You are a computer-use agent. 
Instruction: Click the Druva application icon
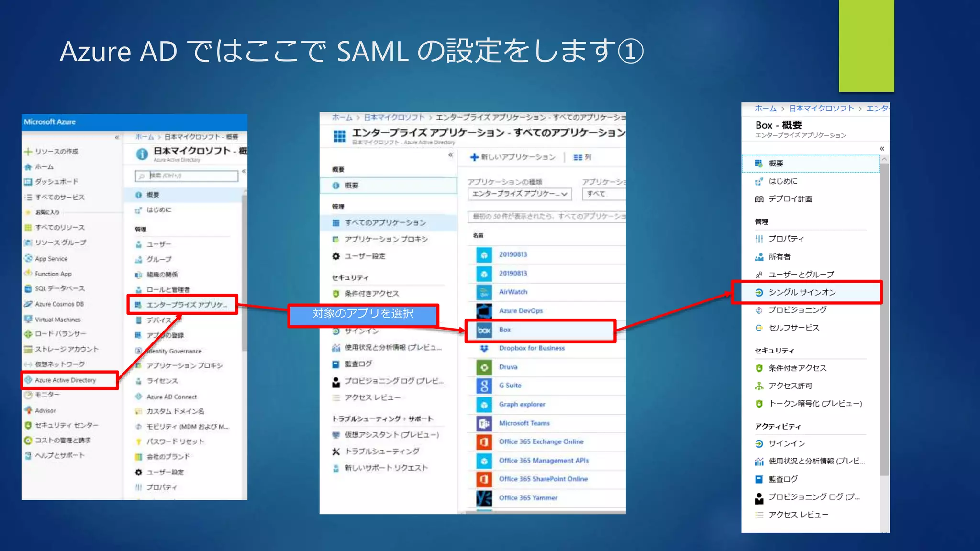tap(484, 367)
